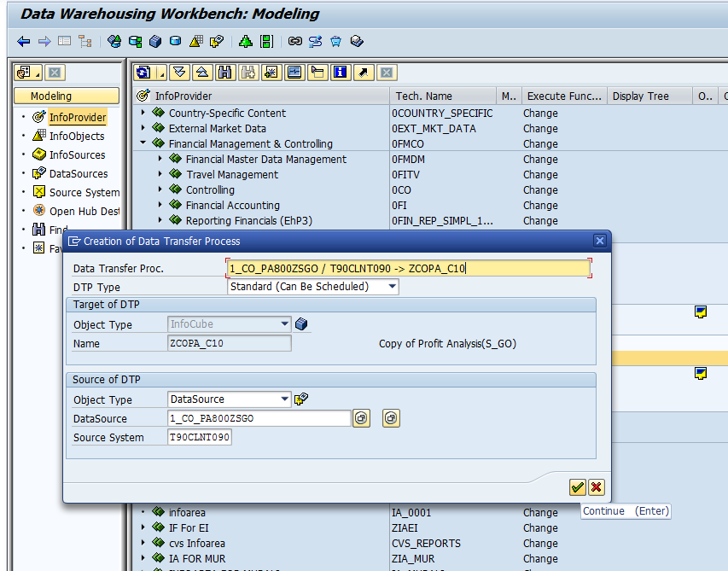The height and width of the screenshot is (571, 728).
Task: Click the 0FIN_REP_SIMPL_1... tech name cell
Action: click(x=442, y=220)
